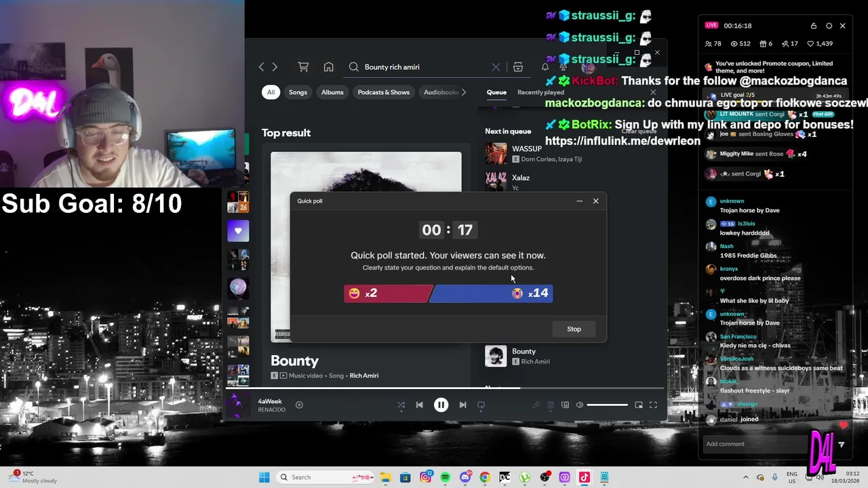The width and height of the screenshot is (868, 488).
Task: Clear the Spotify search text
Action: (496, 67)
